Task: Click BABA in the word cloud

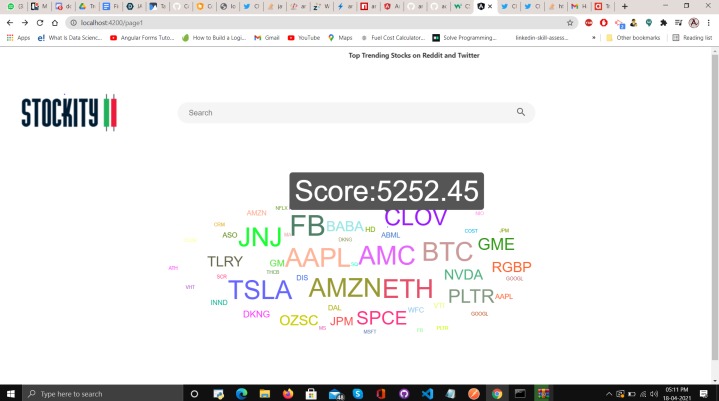Action: 345,226
